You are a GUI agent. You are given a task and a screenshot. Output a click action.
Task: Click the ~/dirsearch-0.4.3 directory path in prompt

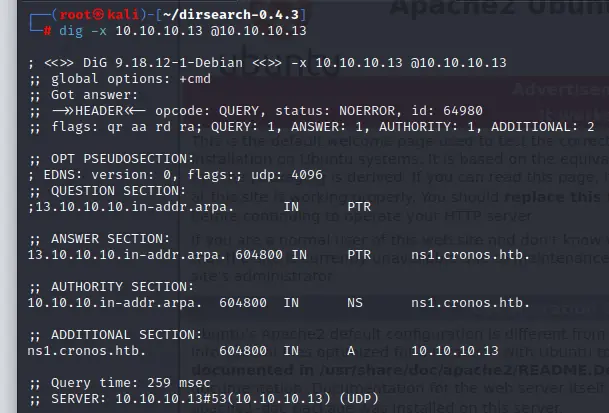tap(231, 15)
